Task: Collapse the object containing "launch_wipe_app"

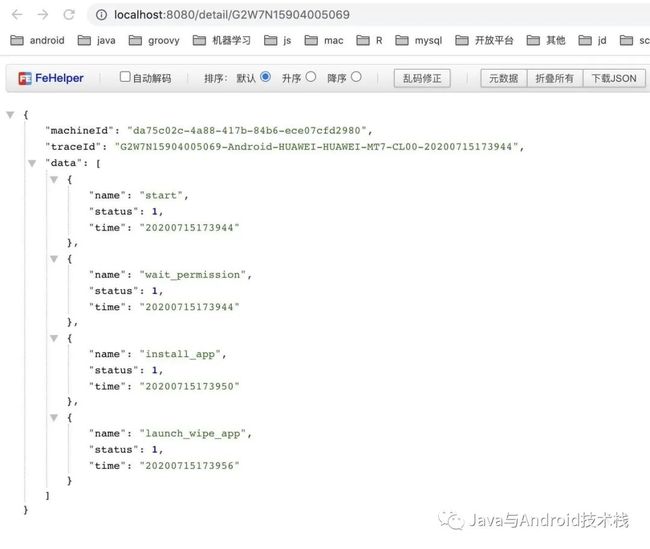Action: [x=54, y=418]
